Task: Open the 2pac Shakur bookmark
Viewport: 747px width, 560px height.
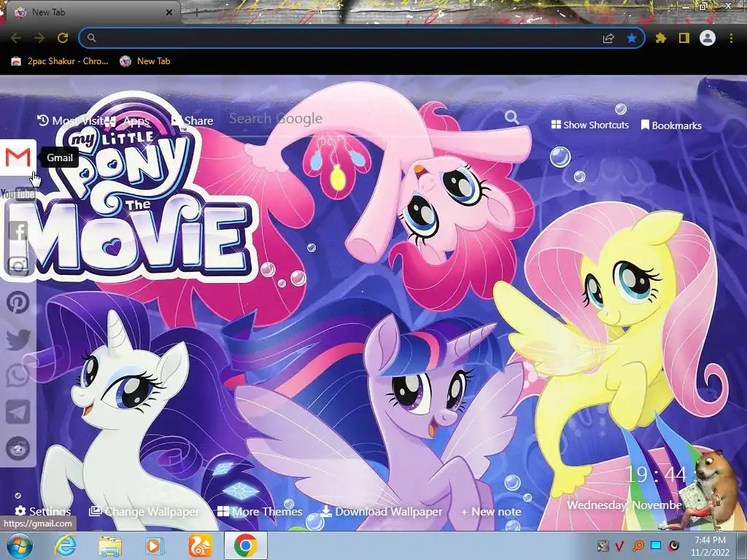Action: [60, 61]
